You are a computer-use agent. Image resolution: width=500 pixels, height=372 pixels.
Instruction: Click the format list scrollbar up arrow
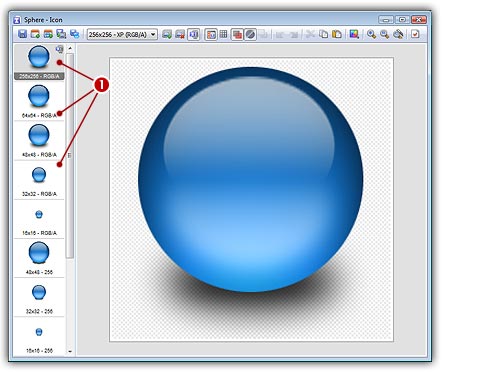pyautogui.click(x=70, y=48)
